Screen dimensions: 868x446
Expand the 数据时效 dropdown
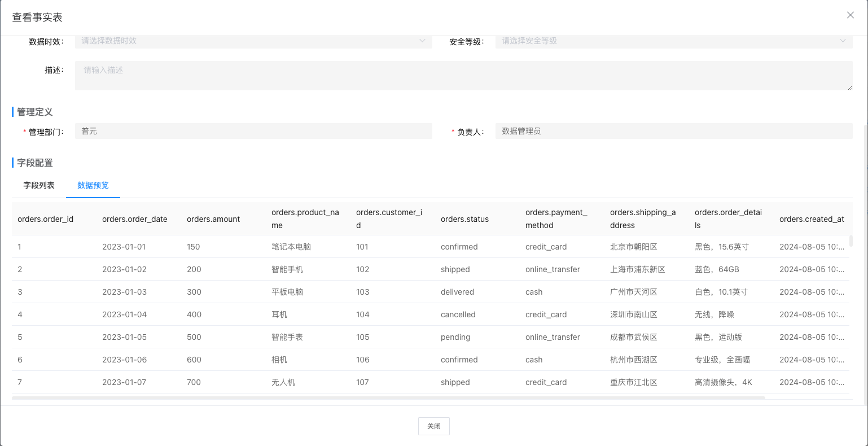click(253, 41)
